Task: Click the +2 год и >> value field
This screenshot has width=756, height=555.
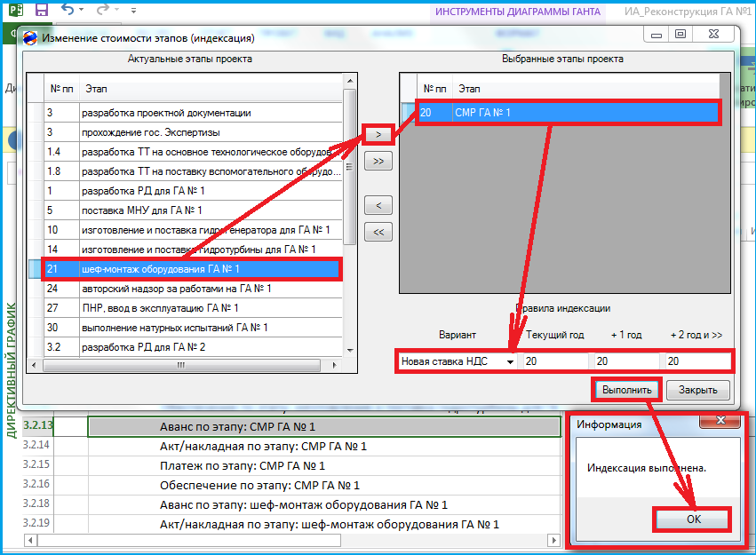Action: tap(697, 361)
